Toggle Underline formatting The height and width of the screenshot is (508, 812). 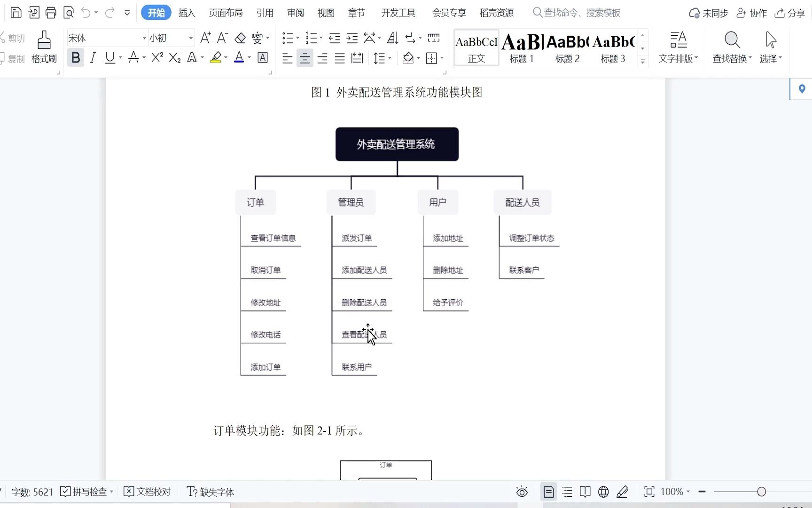coord(110,58)
